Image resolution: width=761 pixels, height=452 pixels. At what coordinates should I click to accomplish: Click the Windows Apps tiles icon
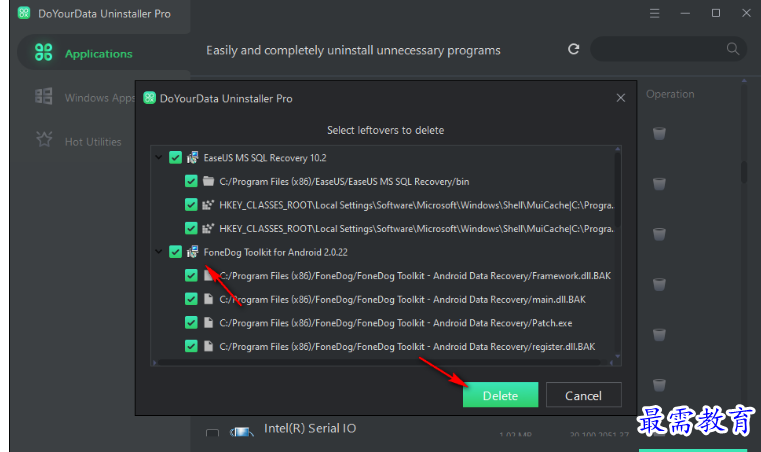pos(44,96)
